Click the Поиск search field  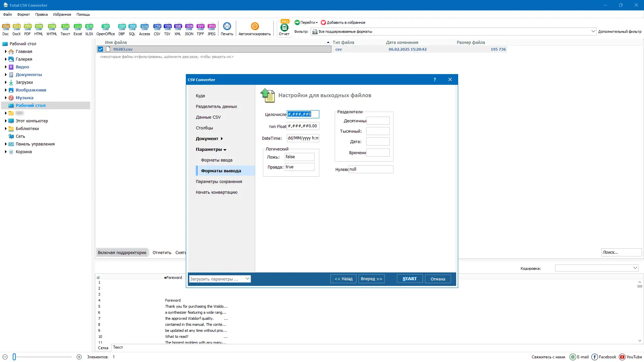(x=621, y=252)
